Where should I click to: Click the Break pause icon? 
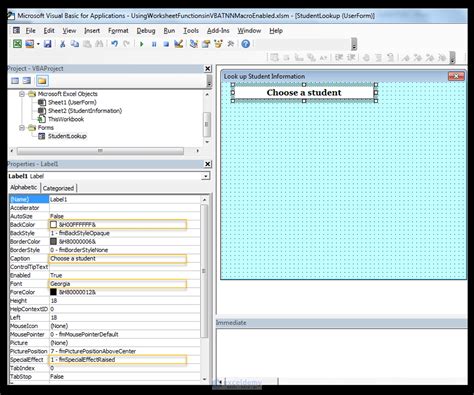tap(154, 44)
